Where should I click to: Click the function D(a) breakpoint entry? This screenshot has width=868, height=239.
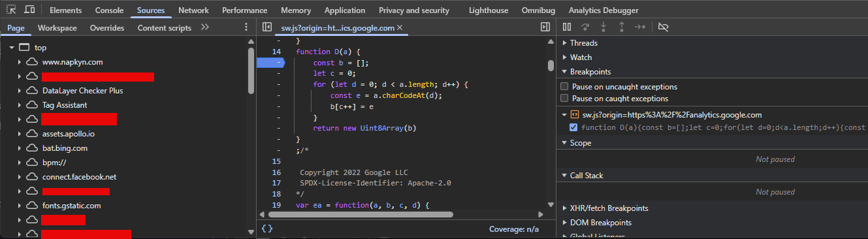[724, 127]
